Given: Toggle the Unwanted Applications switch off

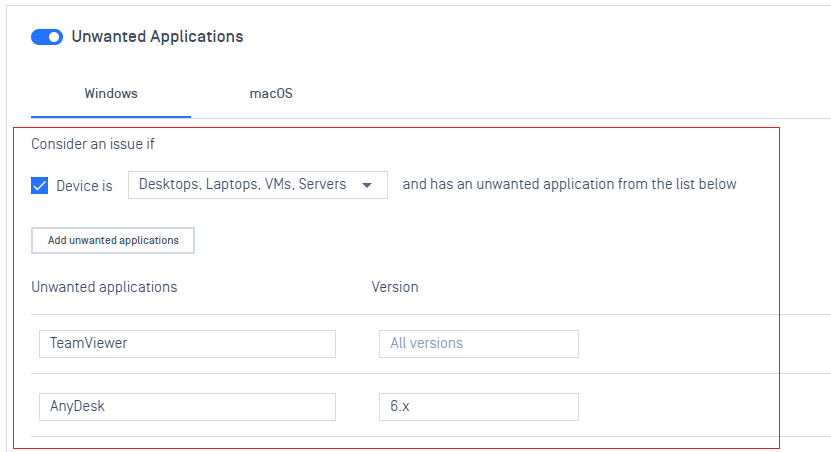Looking at the screenshot, I should point(47,37).
